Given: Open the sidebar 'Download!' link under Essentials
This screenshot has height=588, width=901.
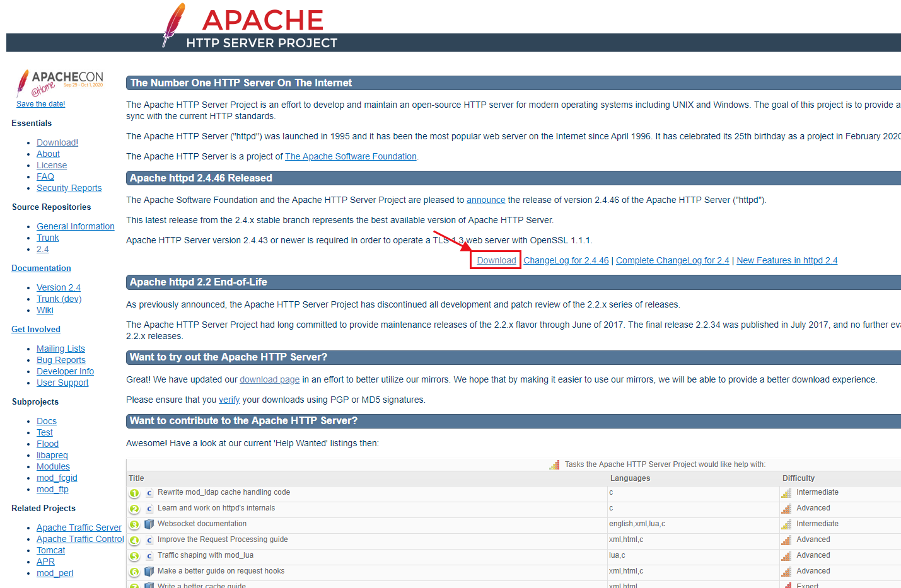Looking at the screenshot, I should [x=57, y=142].
